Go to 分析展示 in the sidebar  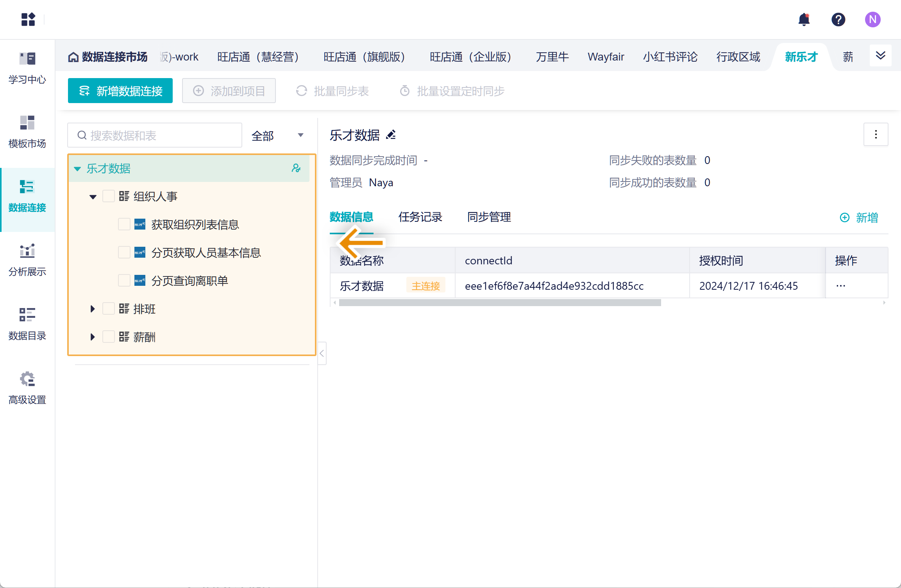[27, 260]
